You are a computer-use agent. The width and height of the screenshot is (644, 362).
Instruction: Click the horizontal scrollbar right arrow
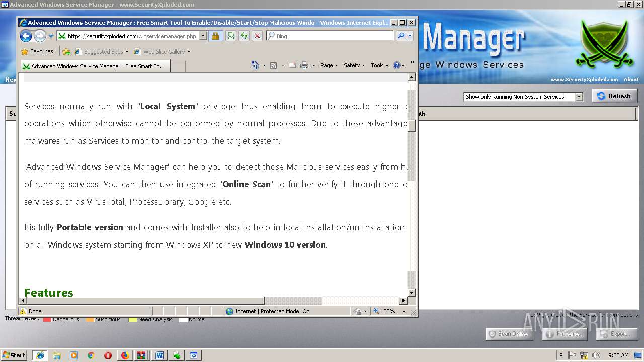[x=403, y=300]
